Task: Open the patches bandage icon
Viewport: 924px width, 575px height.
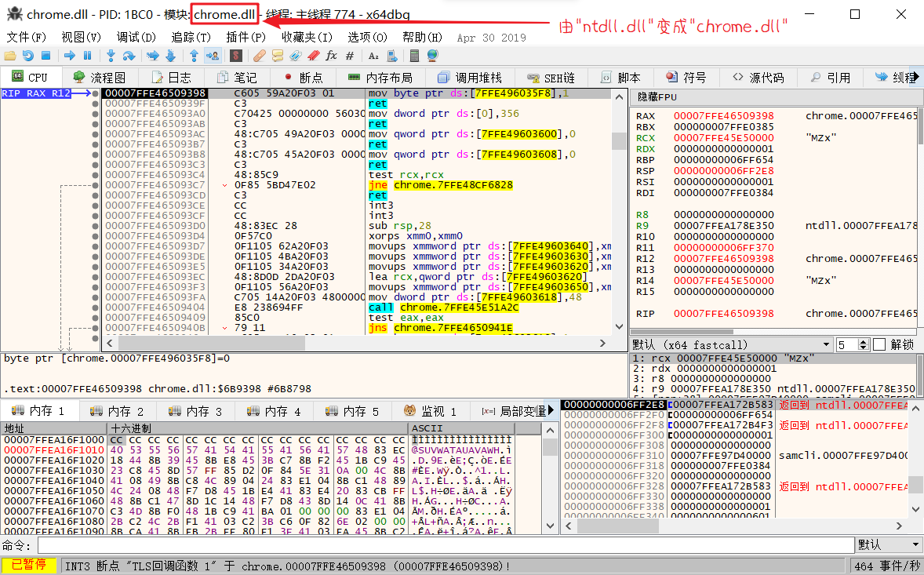Action: pyautogui.click(x=260, y=56)
